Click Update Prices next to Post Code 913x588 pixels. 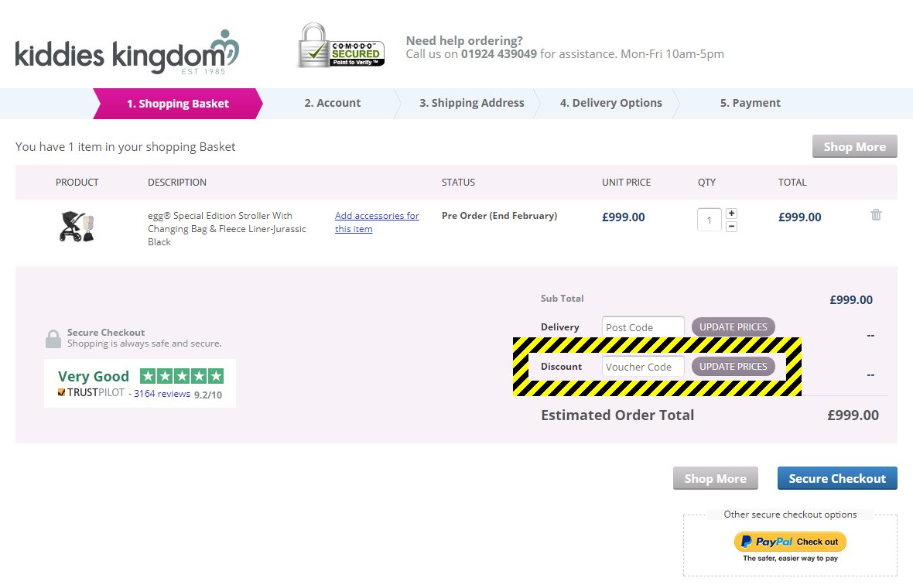733,327
